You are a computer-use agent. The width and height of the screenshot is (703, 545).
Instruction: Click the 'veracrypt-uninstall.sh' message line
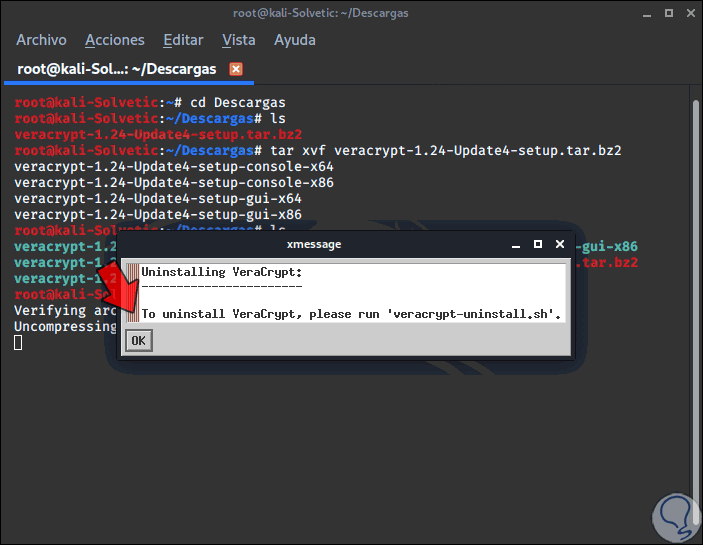pos(352,314)
